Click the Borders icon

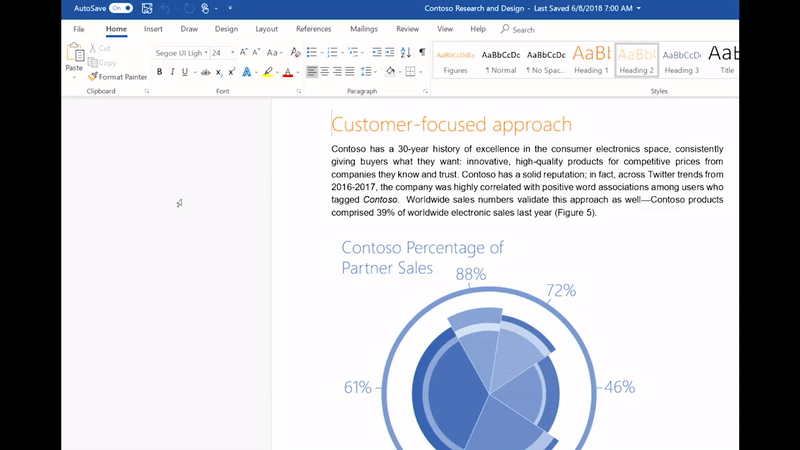tap(410, 71)
